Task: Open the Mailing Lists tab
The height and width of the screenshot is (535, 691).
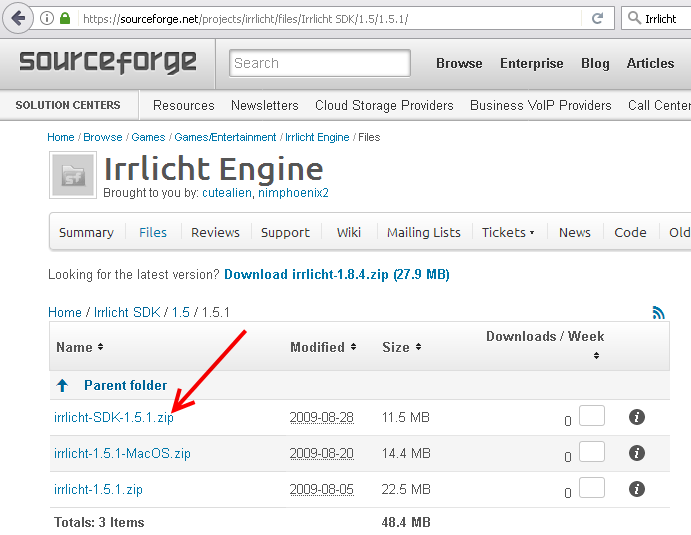Action: click(x=424, y=232)
